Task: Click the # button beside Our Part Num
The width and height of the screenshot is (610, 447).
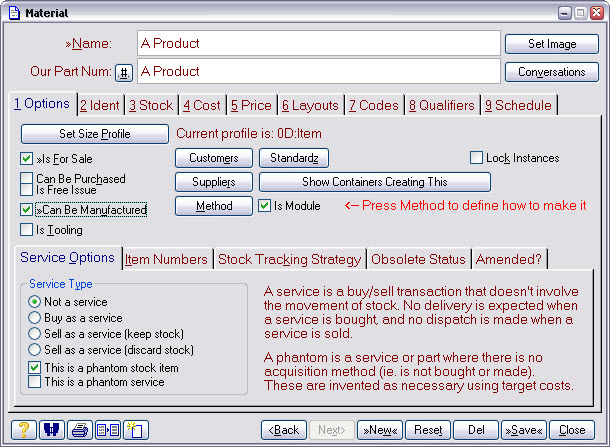Action: click(x=124, y=73)
